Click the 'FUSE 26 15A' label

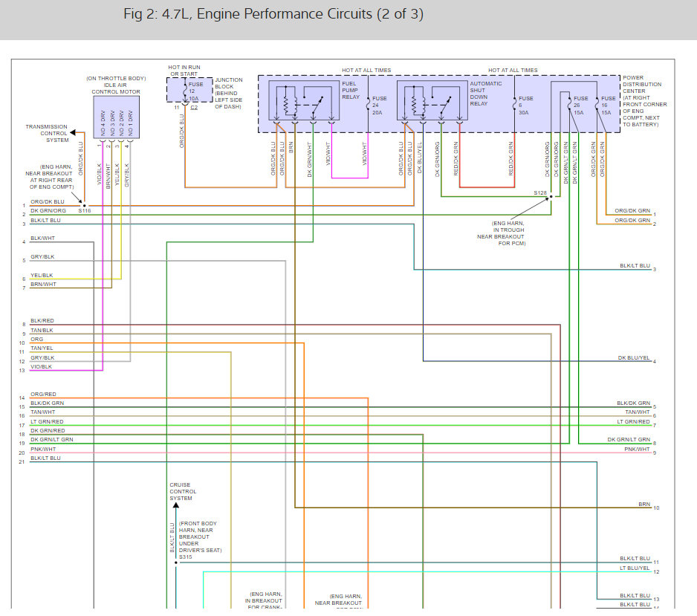click(x=580, y=106)
